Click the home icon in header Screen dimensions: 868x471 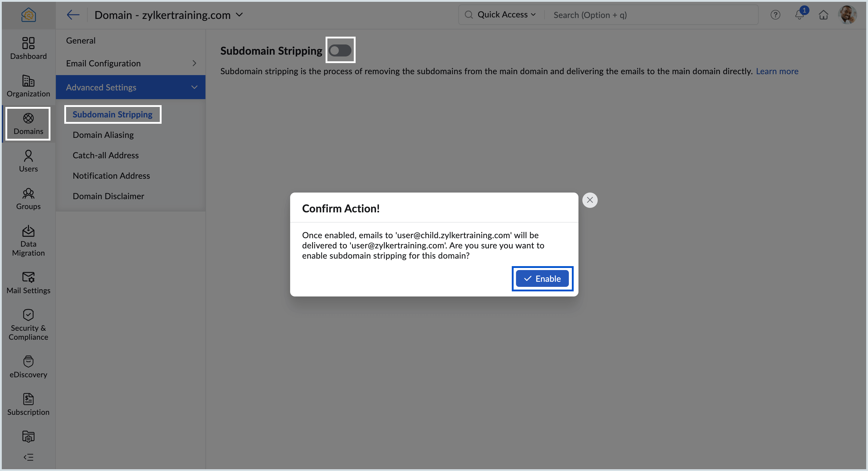click(823, 15)
